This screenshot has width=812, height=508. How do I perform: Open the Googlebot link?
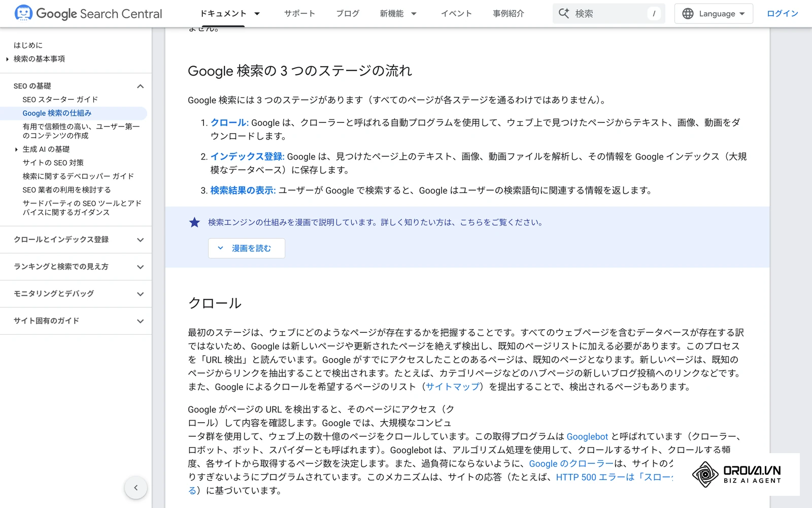(587, 436)
